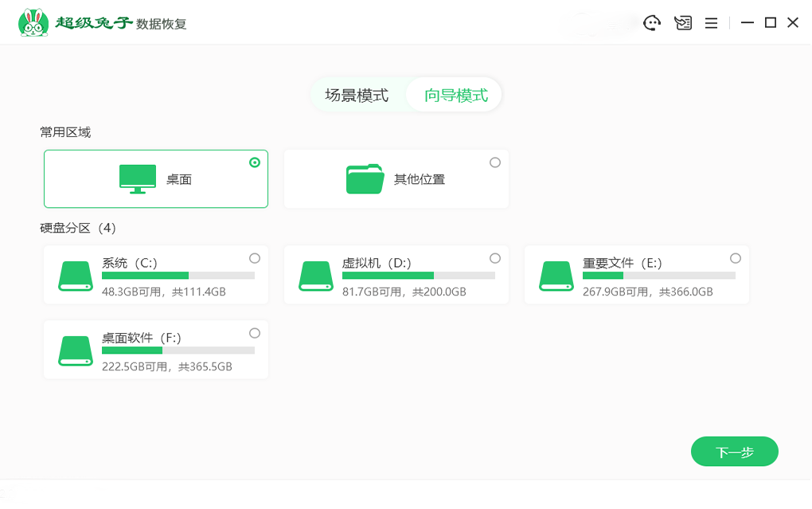Click the C: system drive icon
The width and height of the screenshot is (812, 509).
tap(76, 275)
